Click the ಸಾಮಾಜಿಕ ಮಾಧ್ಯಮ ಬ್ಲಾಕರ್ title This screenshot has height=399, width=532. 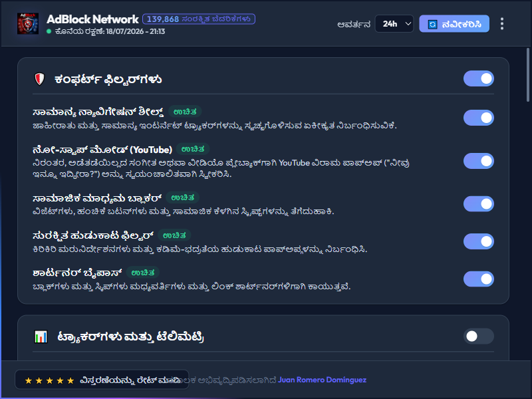pos(97,198)
